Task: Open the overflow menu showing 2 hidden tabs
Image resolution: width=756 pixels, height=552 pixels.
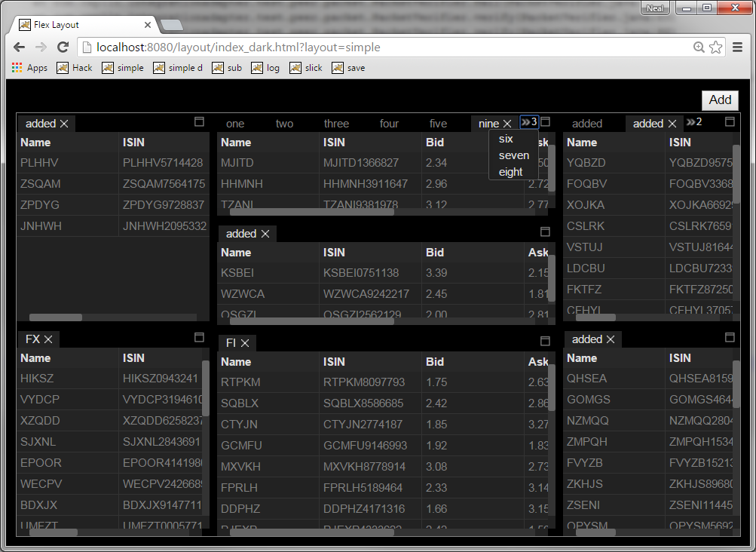Action: 694,122
